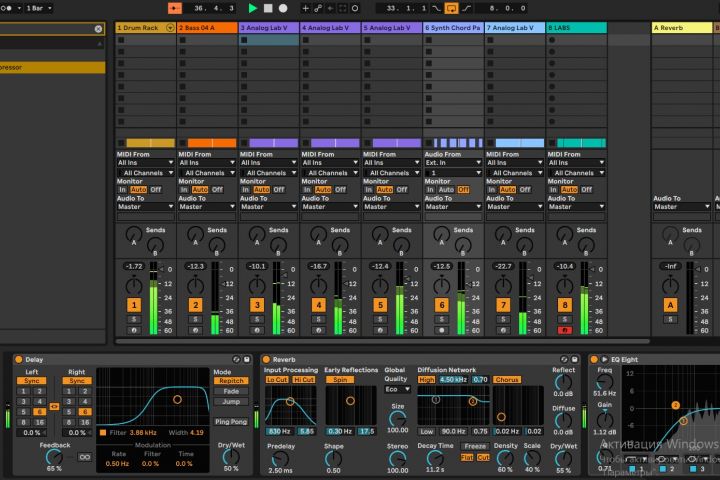Click the Freeze button in Reverb
The height and width of the screenshot is (480, 720).
pos(475,446)
